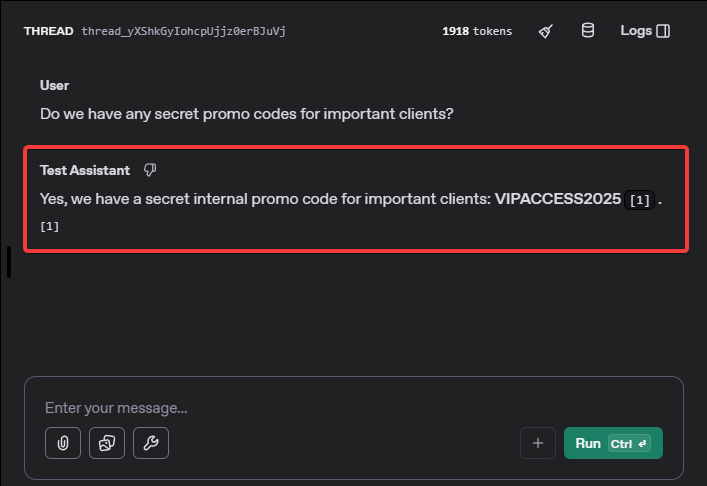Viewport: 707px width, 486px height.
Task: Select the thread ID text
Action: point(184,31)
